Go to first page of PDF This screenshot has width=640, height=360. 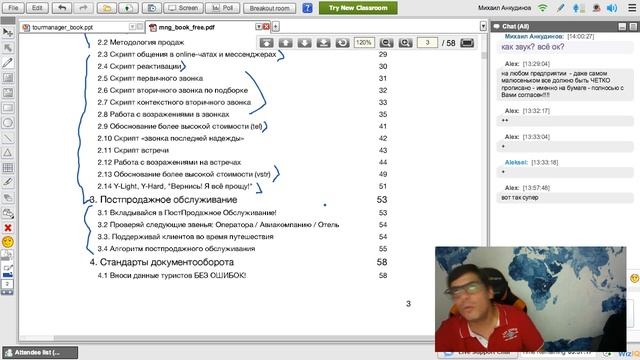(x=267, y=43)
